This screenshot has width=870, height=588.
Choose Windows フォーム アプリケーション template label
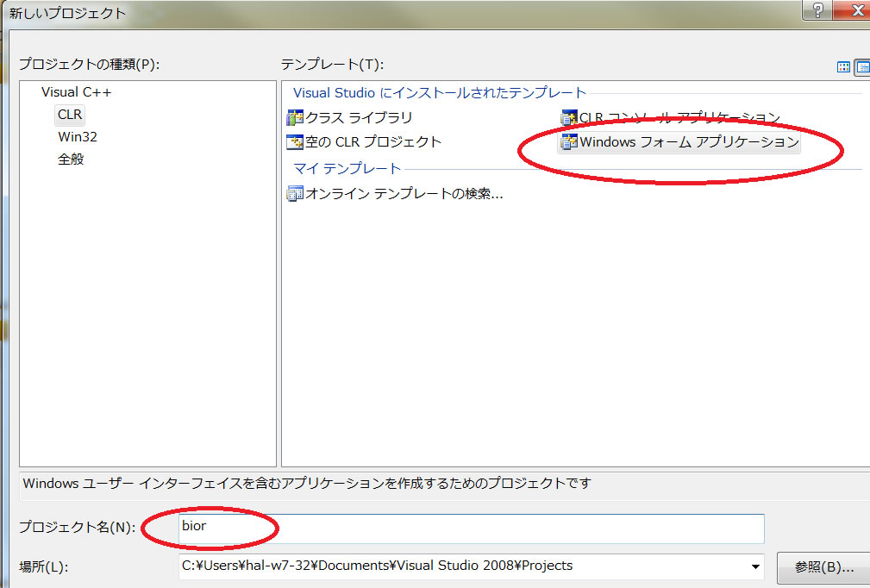690,142
